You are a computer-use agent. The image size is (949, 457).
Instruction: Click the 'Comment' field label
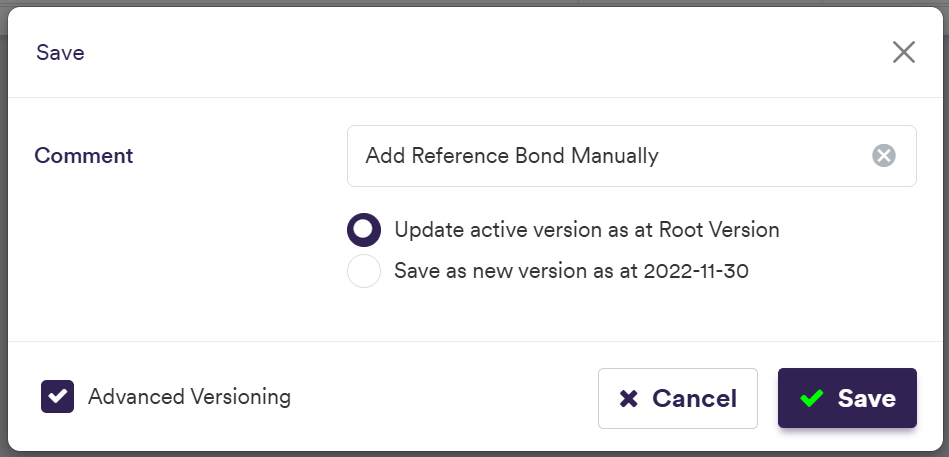[x=84, y=156]
